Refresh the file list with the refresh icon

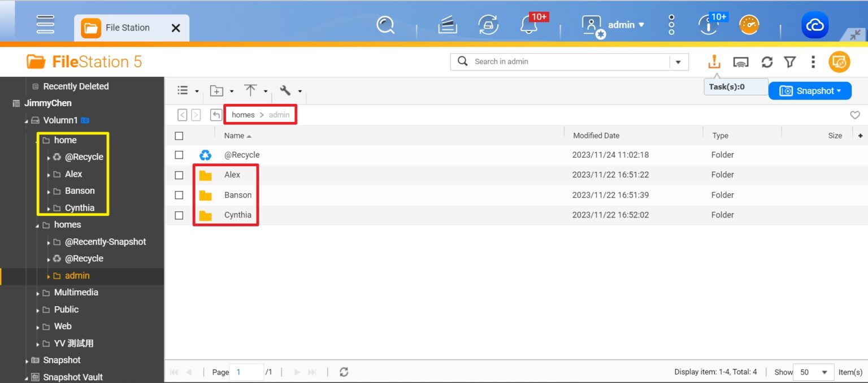767,62
